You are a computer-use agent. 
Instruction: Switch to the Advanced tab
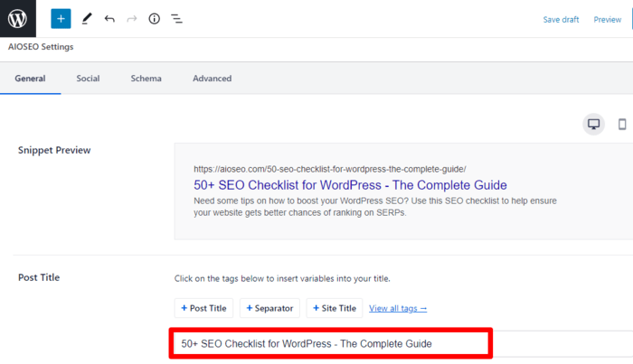(212, 79)
